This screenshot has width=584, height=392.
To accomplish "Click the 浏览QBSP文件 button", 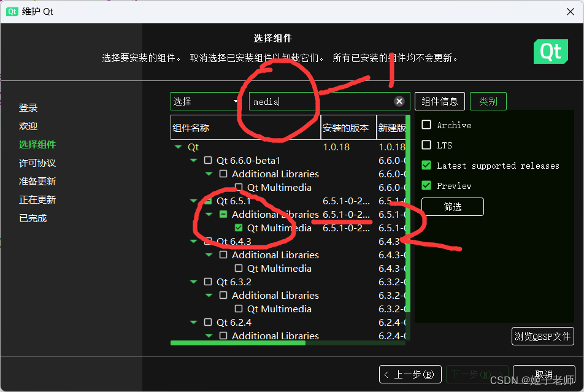I will click(x=542, y=336).
